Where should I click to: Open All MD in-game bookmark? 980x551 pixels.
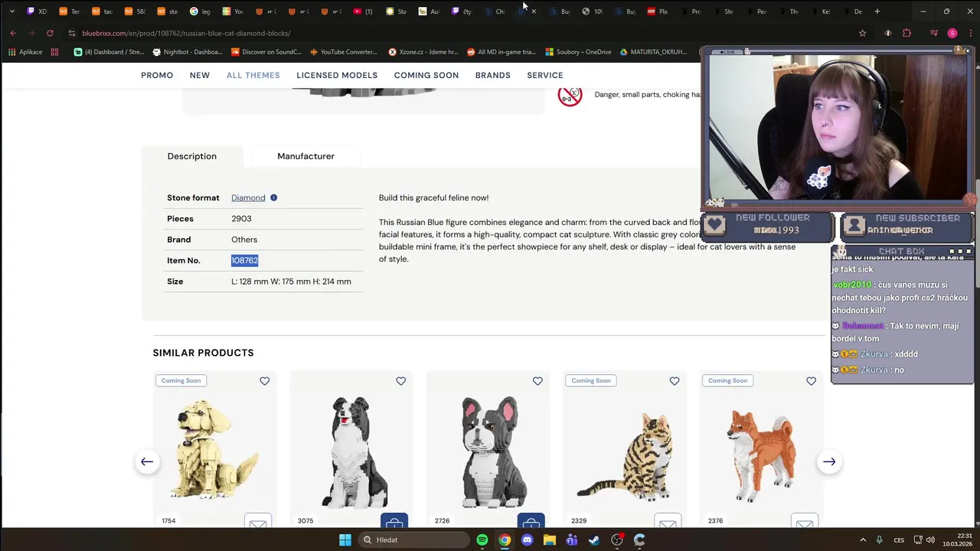tap(501, 52)
